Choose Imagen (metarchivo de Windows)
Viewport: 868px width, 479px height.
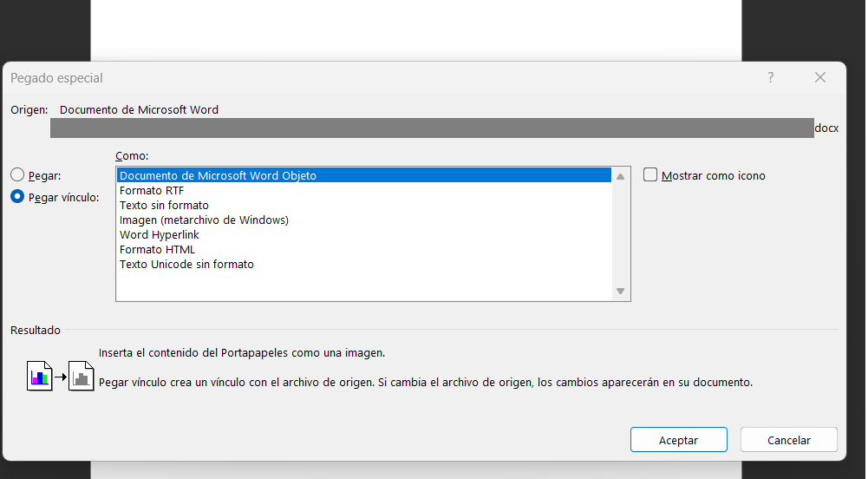click(363, 220)
